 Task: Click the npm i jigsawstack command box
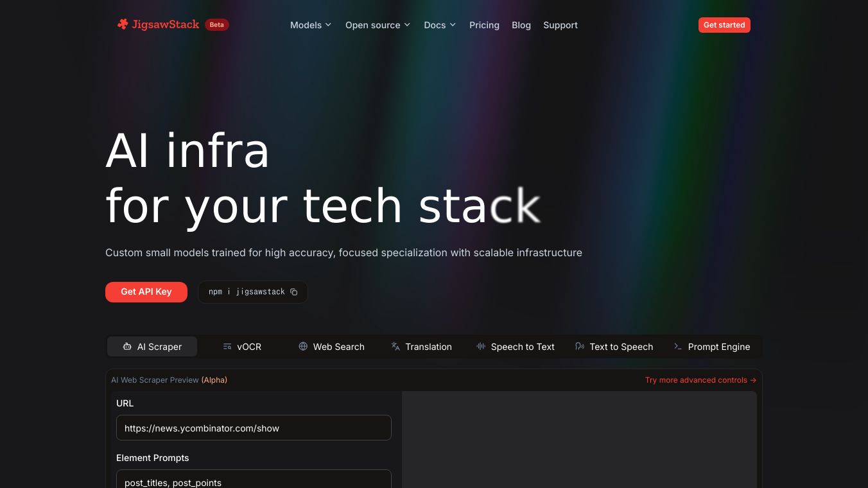pyautogui.click(x=253, y=292)
